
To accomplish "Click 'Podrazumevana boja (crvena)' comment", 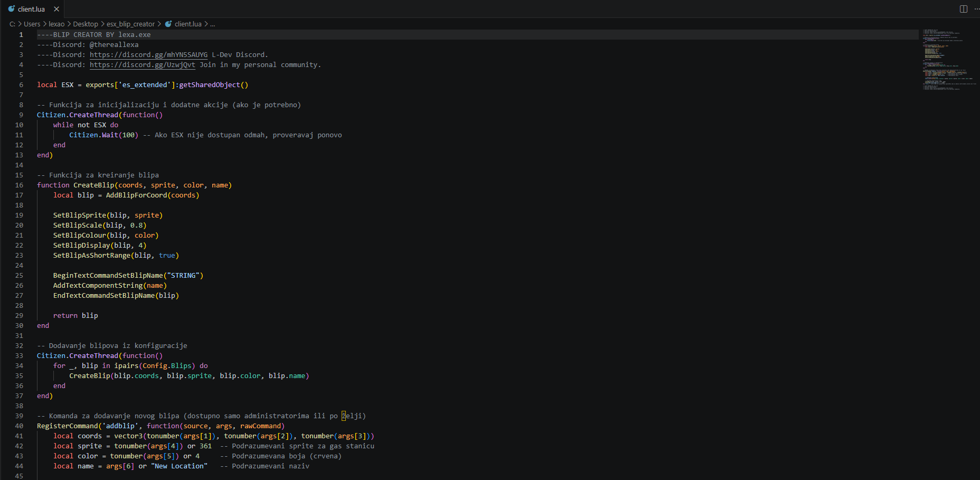I will (x=287, y=456).
